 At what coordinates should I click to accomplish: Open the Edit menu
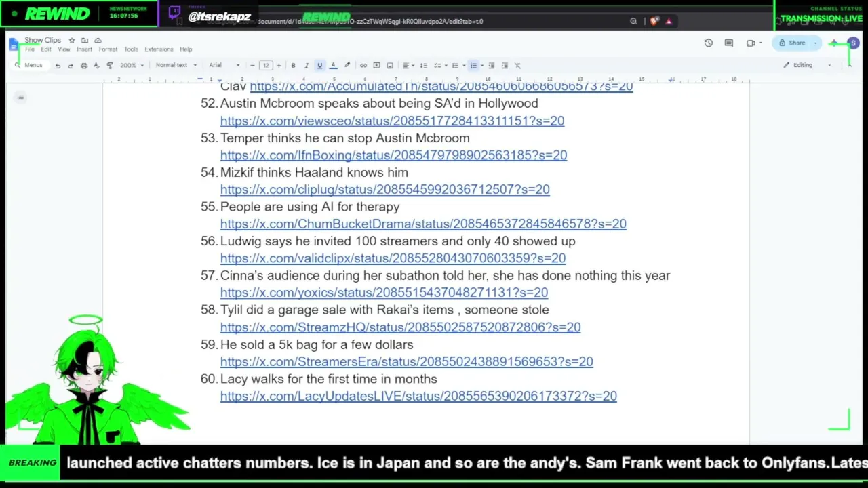coord(46,49)
